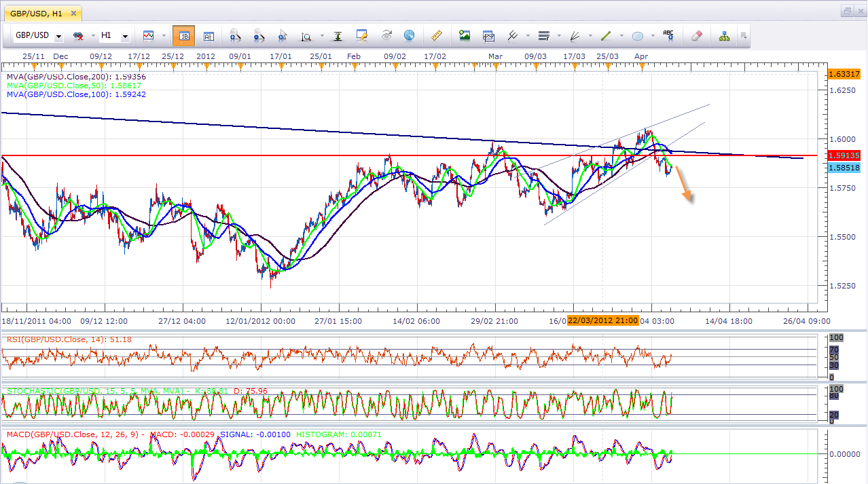Click the 1.59135 red price level label
This screenshot has height=484, width=868.
tap(844, 155)
